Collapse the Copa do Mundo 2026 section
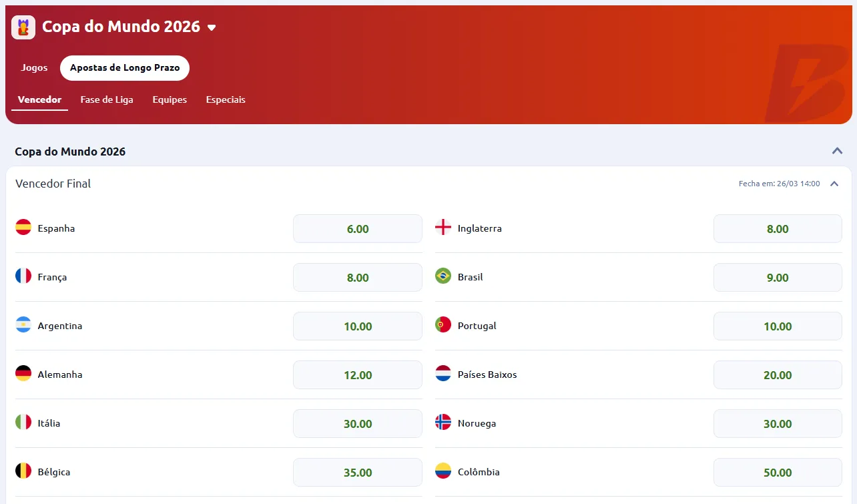This screenshot has height=504, width=857. click(x=837, y=151)
